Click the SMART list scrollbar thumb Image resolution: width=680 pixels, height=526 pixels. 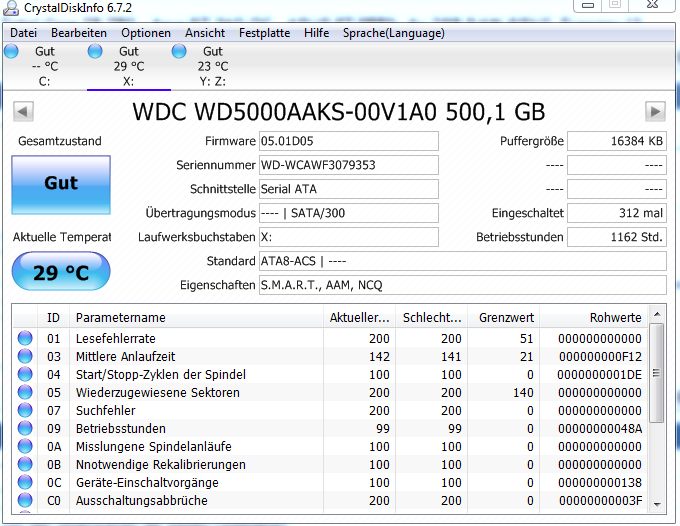coord(657,373)
